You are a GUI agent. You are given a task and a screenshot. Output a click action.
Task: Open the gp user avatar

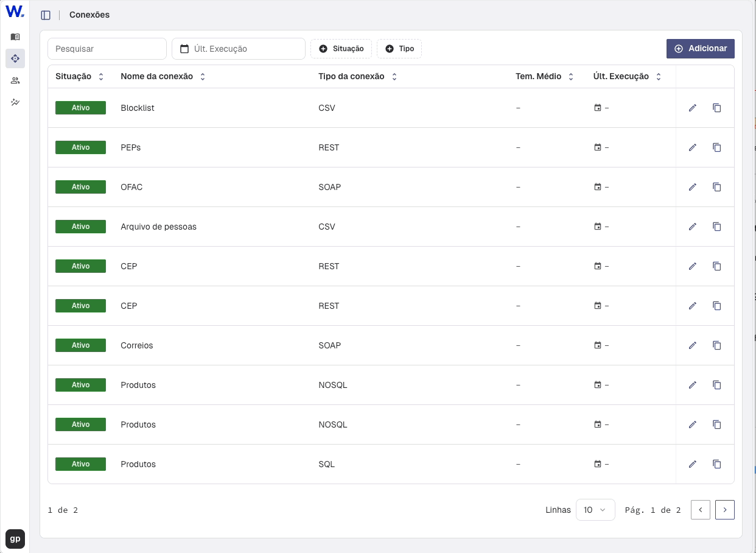pyautogui.click(x=15, y=539)
